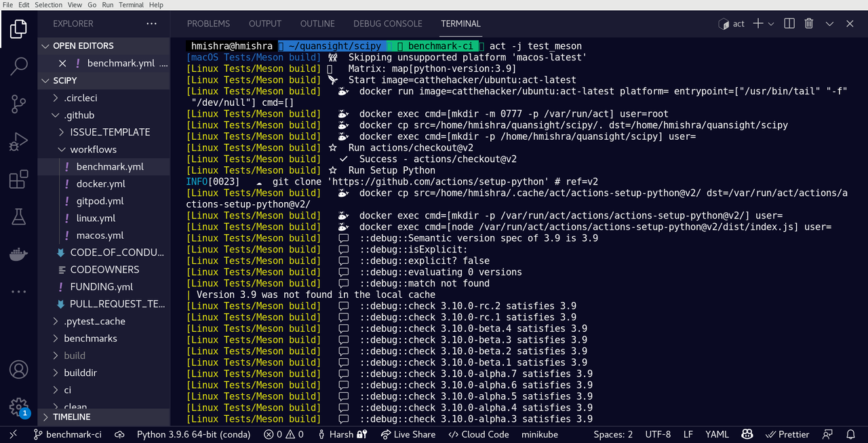This screenshot has width=868, height=443.
Task: Click the Harsh status bar item
Action: coord(343,434)
